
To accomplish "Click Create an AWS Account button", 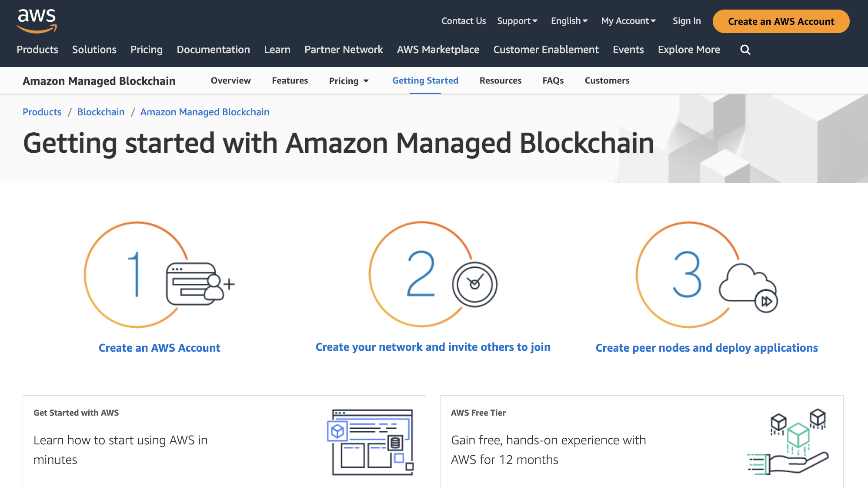I will (x=780, y=21).
